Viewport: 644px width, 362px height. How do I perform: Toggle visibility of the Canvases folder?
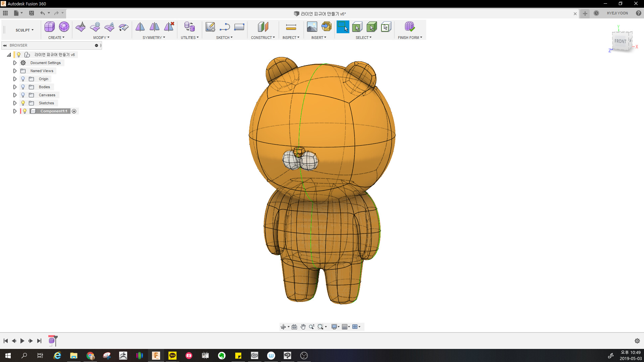[23, 95]
